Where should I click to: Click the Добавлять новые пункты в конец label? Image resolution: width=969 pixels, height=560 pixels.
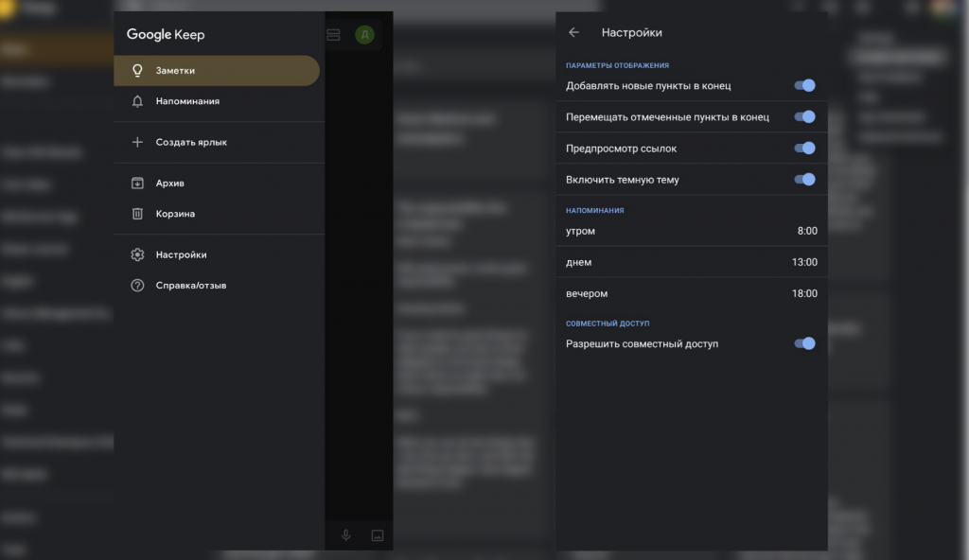click(648, 86)
